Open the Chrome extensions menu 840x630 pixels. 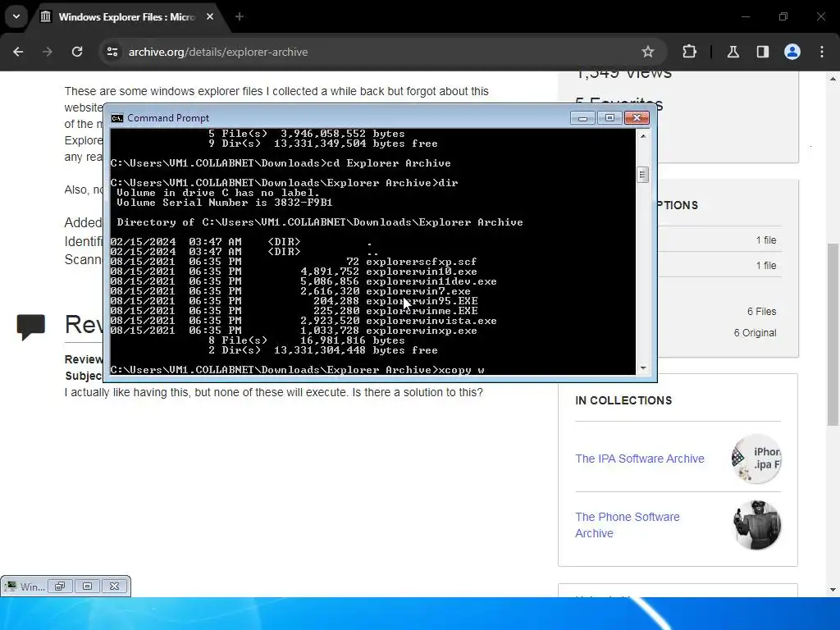coord(689,52)
